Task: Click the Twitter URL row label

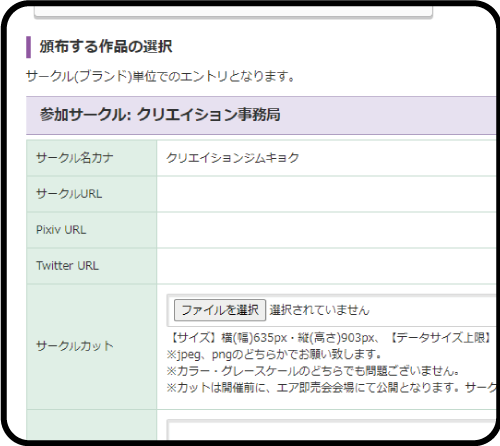Action: pyautogui.click(x=67, y=266)
